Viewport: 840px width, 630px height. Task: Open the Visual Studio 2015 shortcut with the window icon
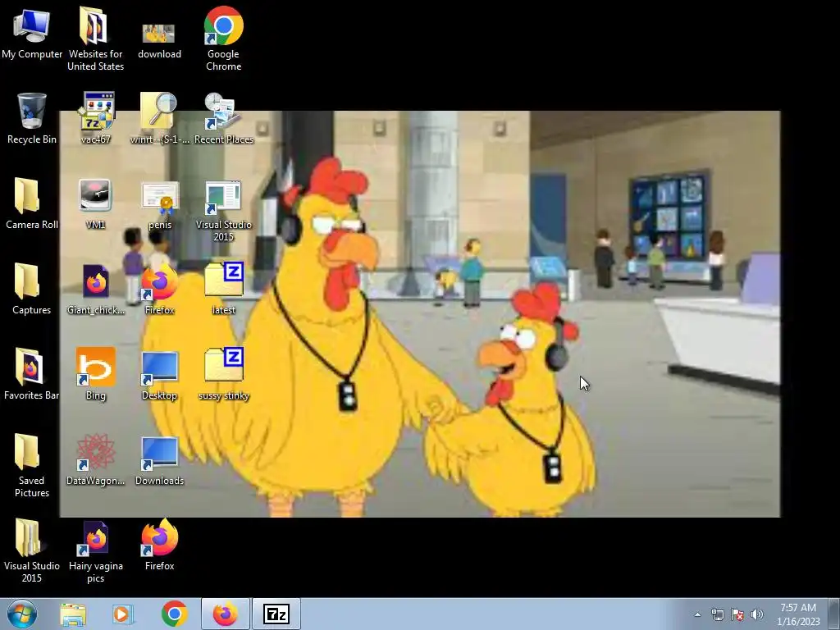(x=223, y=210)
